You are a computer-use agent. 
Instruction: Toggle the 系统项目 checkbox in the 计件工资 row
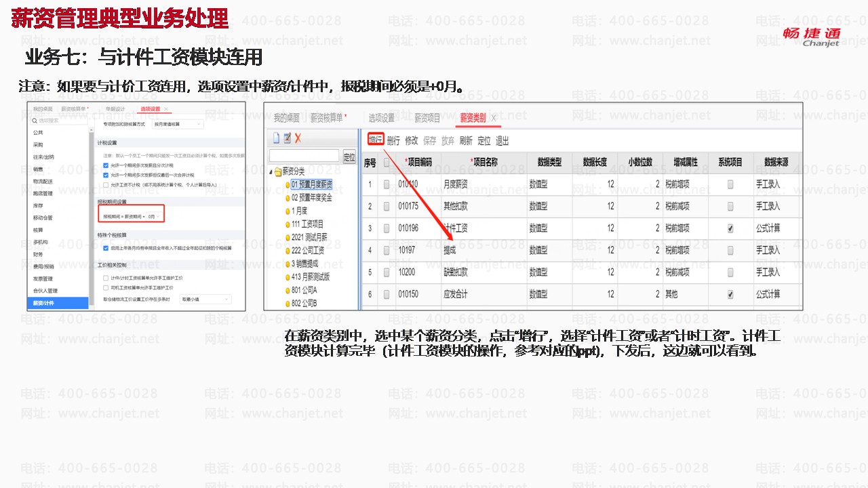(730, 228)
